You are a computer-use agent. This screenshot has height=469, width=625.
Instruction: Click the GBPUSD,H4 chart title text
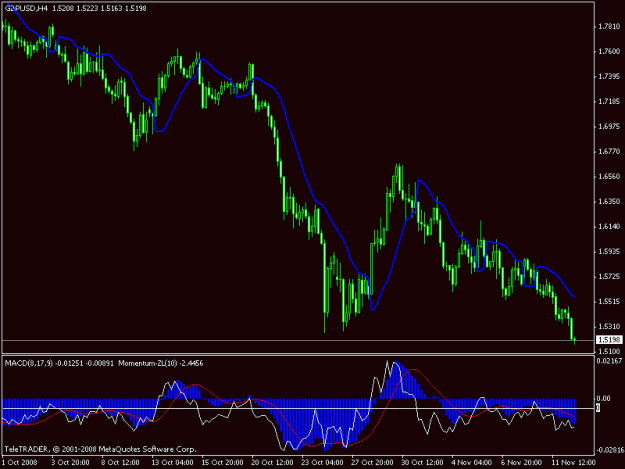pos(26,8)
